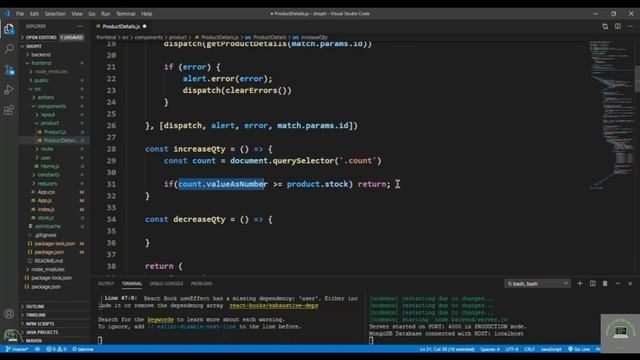Click the code minimap on the right

(x=611, y=114)
